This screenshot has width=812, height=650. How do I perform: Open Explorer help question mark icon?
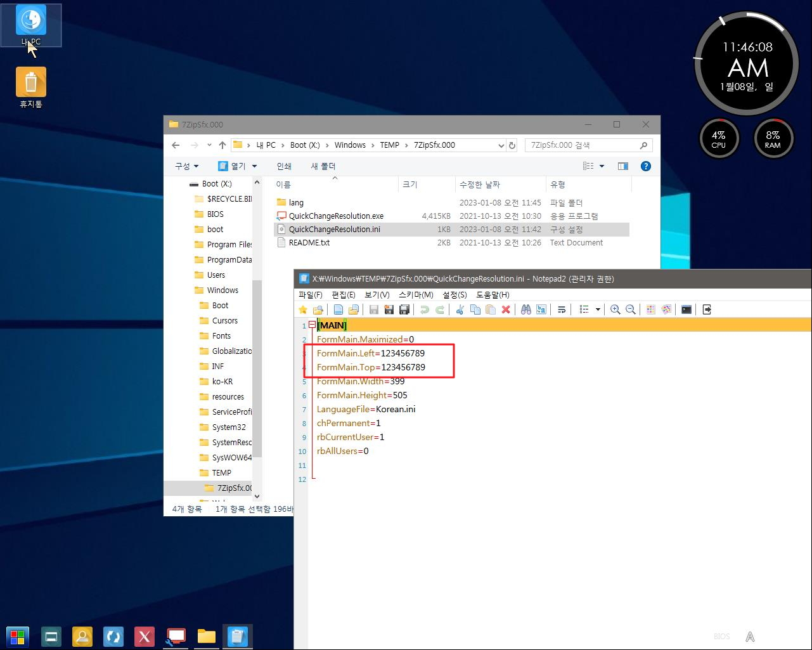(646, 166)
